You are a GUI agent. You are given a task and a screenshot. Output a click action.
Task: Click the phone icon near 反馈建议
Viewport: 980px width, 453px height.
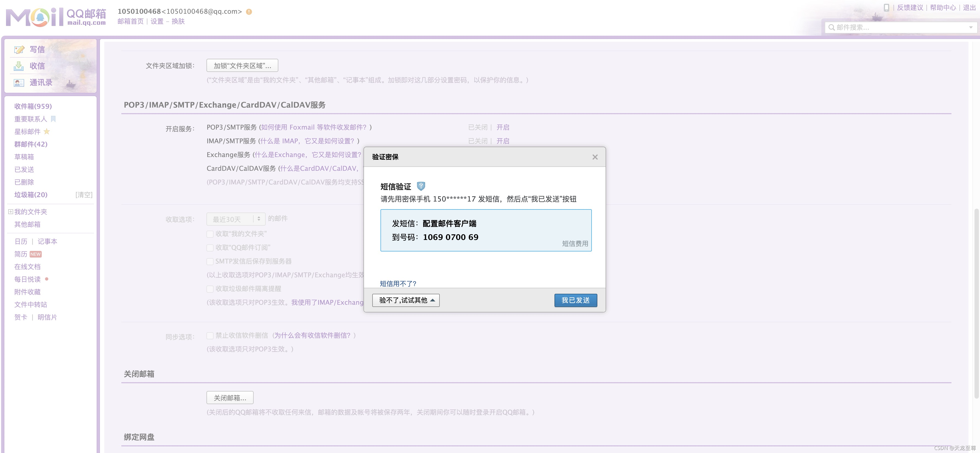click(x=886, y=8)
